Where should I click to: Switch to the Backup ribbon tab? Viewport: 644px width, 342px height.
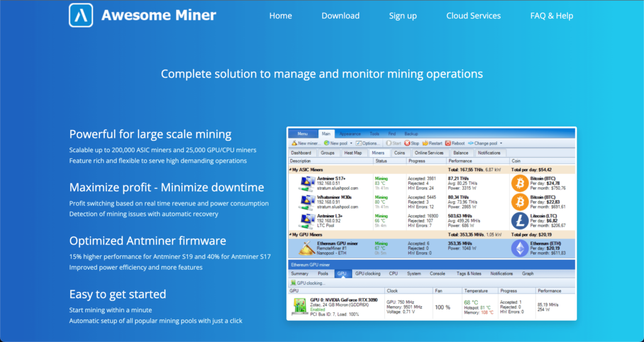click(x=411, y=134)
